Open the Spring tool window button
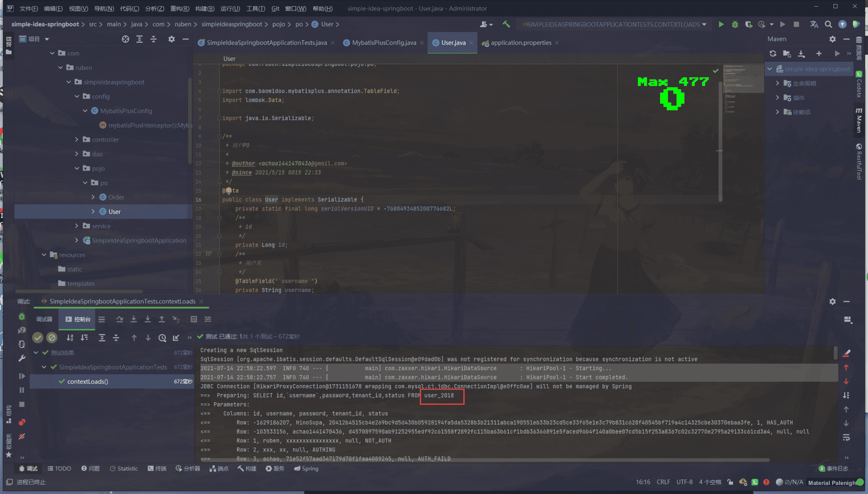The image size is (868, 494). coord(306,468)
